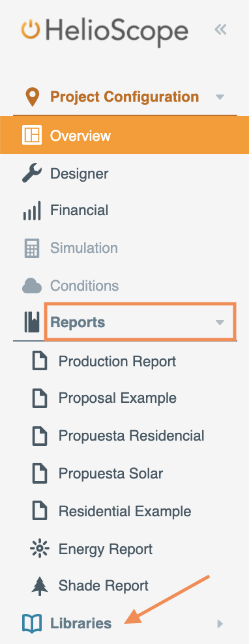Click the Designer wrench icon
Screen dimensions: 249x644
(32, 173)
